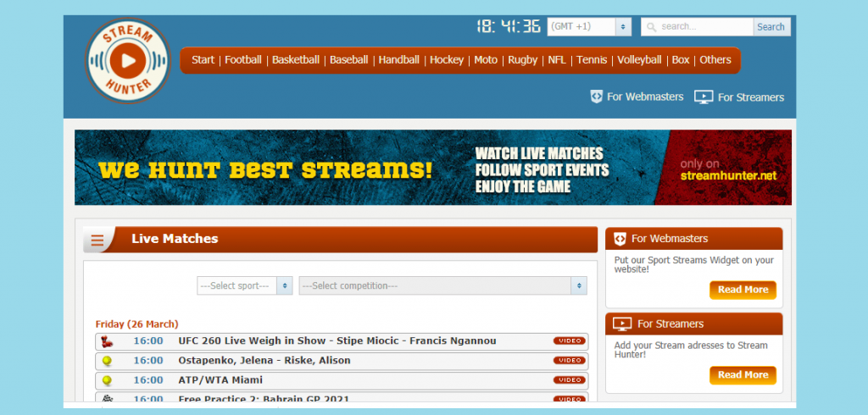Open the Football section
868x415 pixels.
click(x=243, y=60)
